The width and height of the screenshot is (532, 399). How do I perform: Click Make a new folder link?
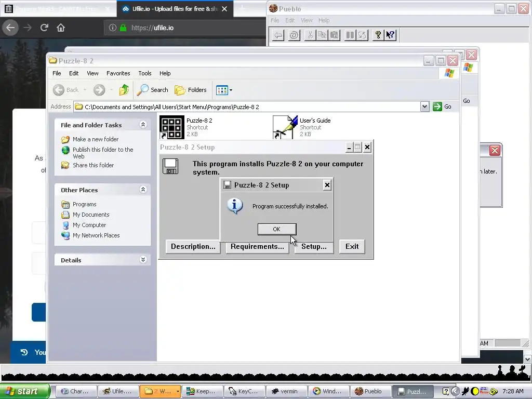96,139
